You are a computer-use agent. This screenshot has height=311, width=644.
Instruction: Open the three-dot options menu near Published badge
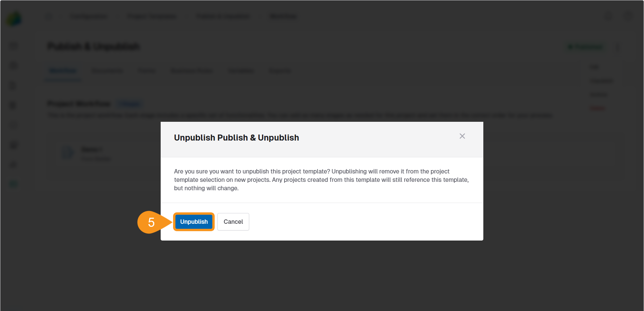click(618, 47)
